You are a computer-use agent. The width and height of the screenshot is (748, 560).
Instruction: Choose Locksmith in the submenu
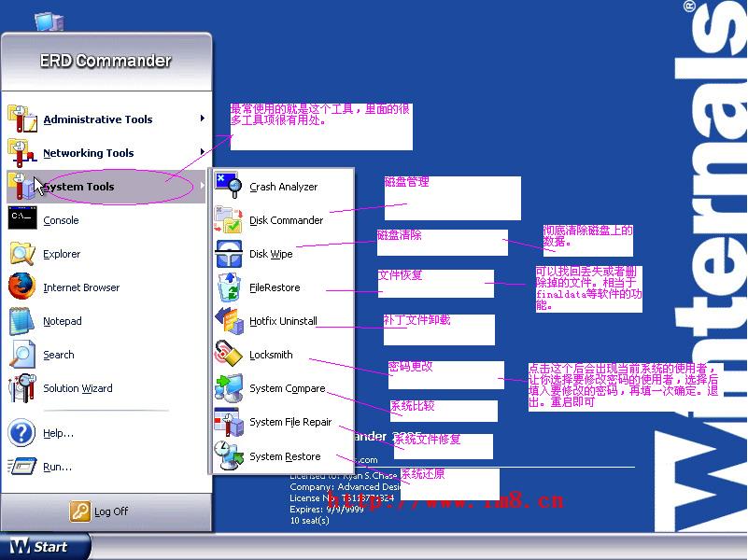click(x=283, y=355)
